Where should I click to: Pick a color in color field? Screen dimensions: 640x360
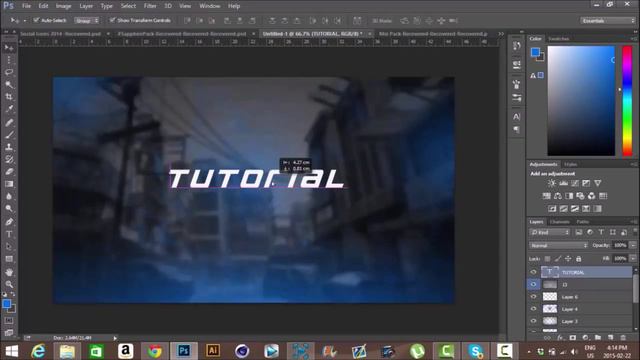point(581,101)
